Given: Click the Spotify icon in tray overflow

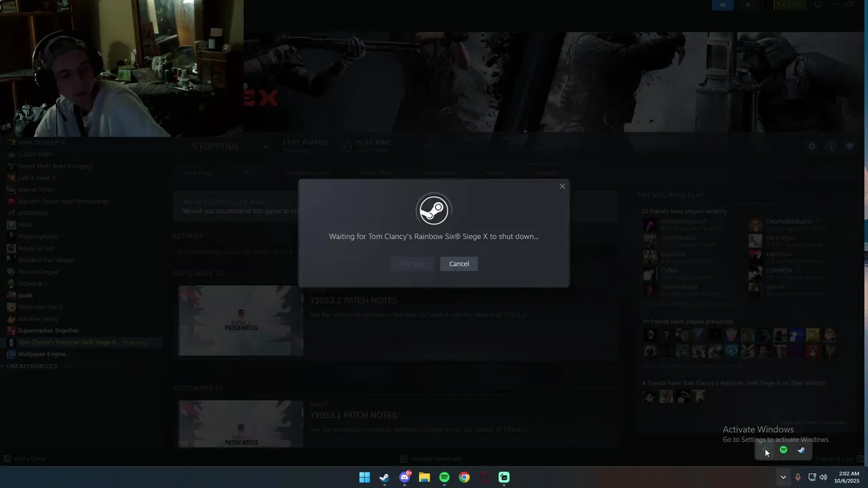Looking at the screenshot, I should (783, 450).
